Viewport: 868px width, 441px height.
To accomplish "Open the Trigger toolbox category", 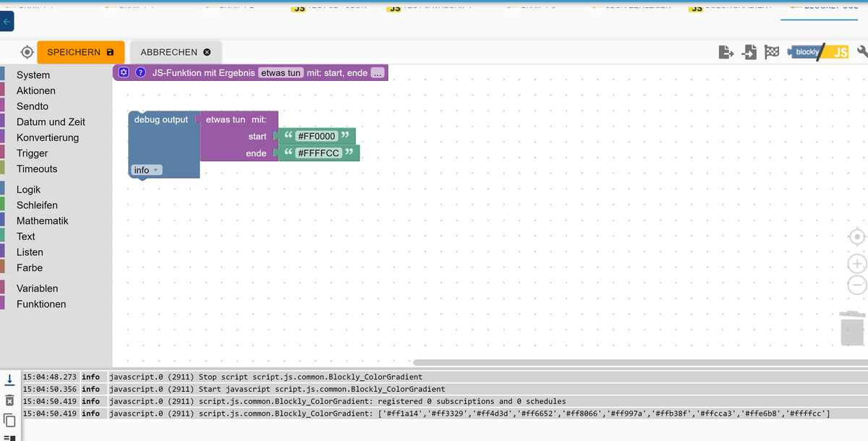I will point(56,153).
